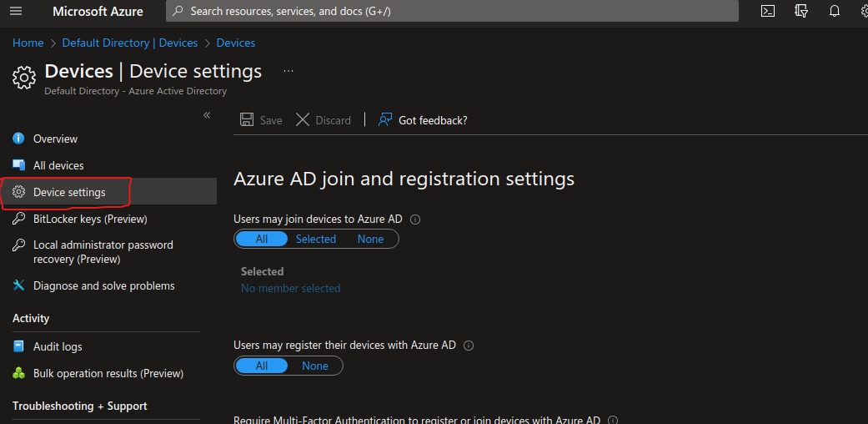Screen dimensions: 868x424
Task: Collapse the sidebar with the double chevron
Action: 207,114
